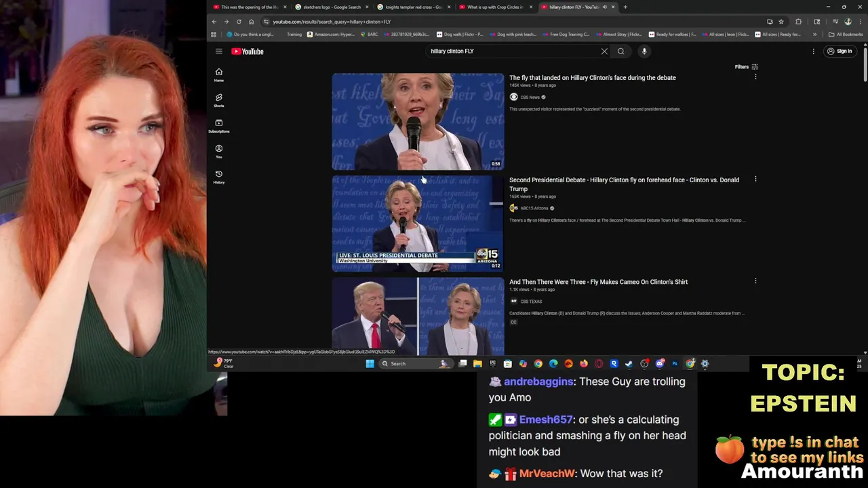Viewport: 868px width, 488px height.
Task: Start voice search with the microphone
Action: pos(644,52)
